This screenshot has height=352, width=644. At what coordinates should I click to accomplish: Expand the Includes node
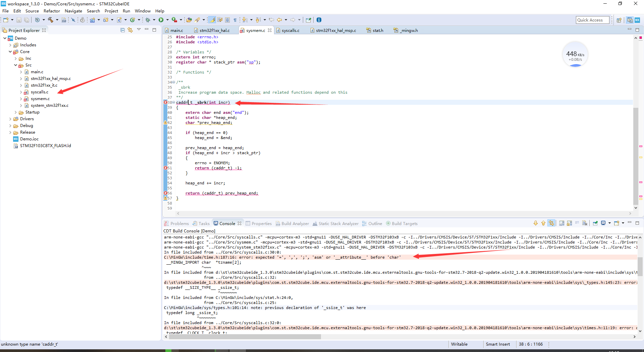coord(10,45)
